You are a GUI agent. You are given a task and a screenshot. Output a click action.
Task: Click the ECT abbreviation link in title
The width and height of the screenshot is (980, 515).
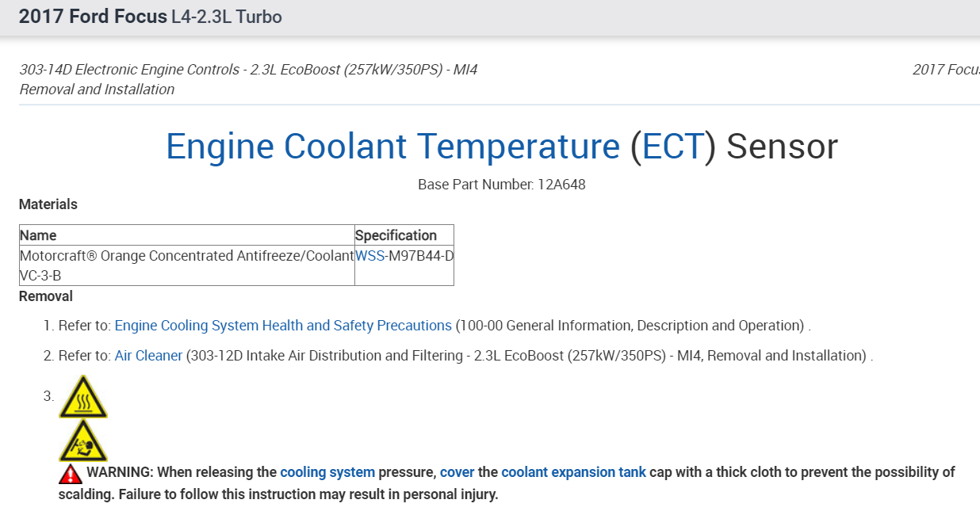[672, 147]
